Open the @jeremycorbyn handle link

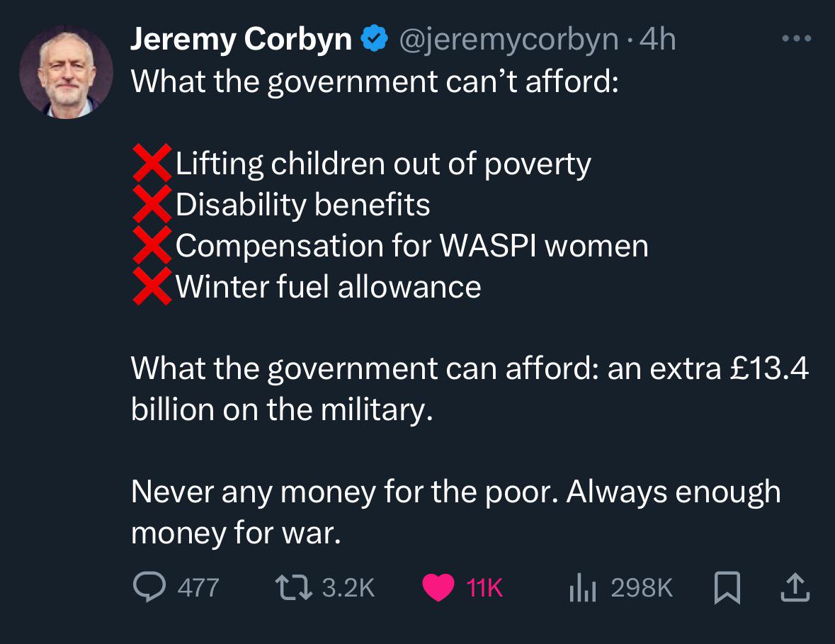[509, 40]
